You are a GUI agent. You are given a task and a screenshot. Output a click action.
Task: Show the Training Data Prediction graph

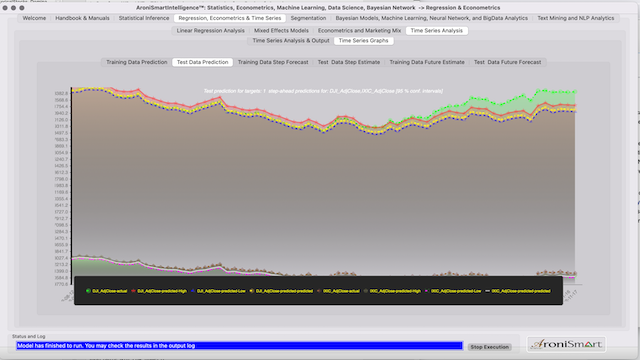pyautogui.click(x=137, y=62)
